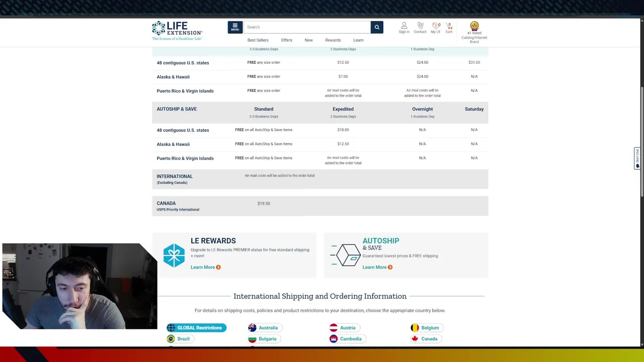Select the Belgium flag icon
644x362 pixels.
[415, 328]
